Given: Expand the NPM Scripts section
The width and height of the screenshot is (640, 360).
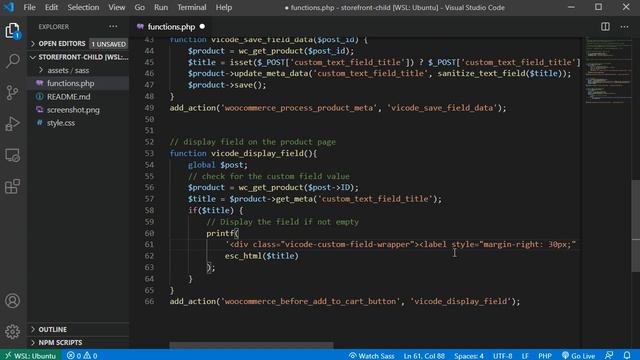Looking at the screenshot, I should point(78,342).
